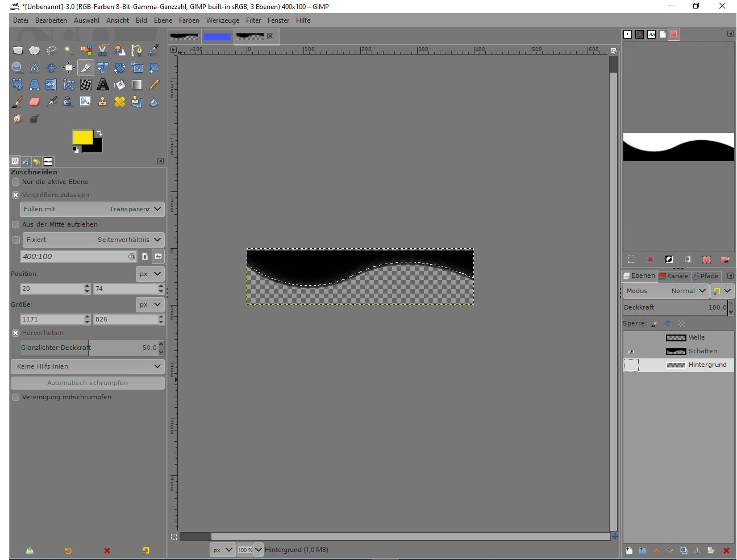
Task: Select the Fuzzy Select magic wand tool
Action: pos(69,51)
